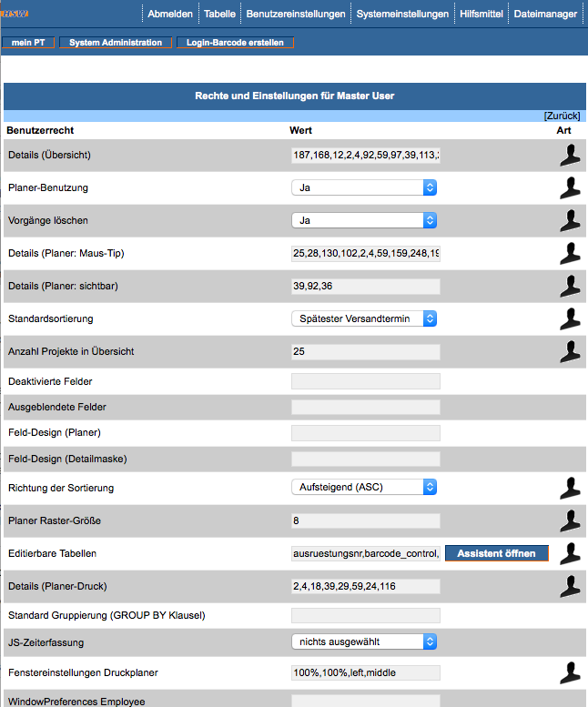Click the Fenstereinstellungen Druckplaner input field
Viewport: 588px width, 707px height.
click(366, 672)
